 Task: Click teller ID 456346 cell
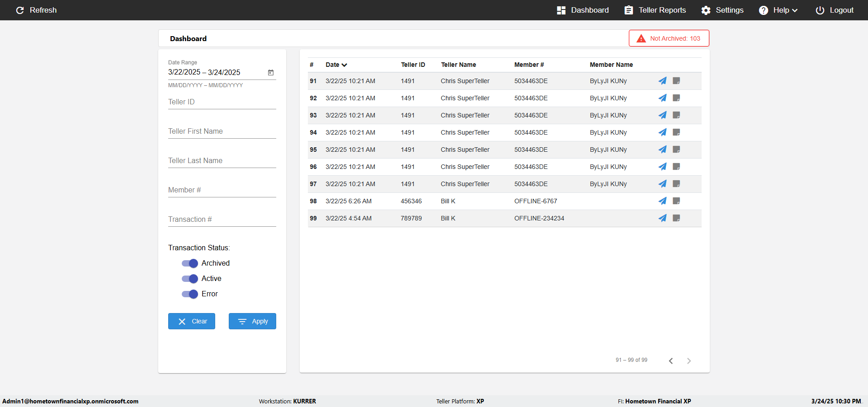point(411,201)
